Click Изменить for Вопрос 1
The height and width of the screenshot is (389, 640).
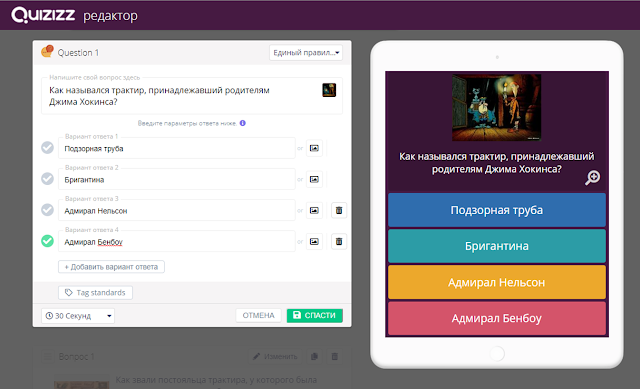(x=276, y=356)
